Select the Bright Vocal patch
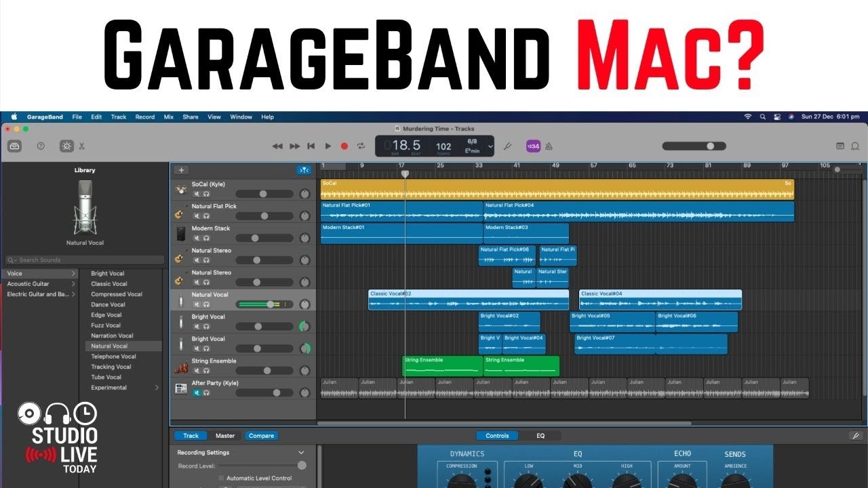 pyautogui.click(x=108, y=274)
